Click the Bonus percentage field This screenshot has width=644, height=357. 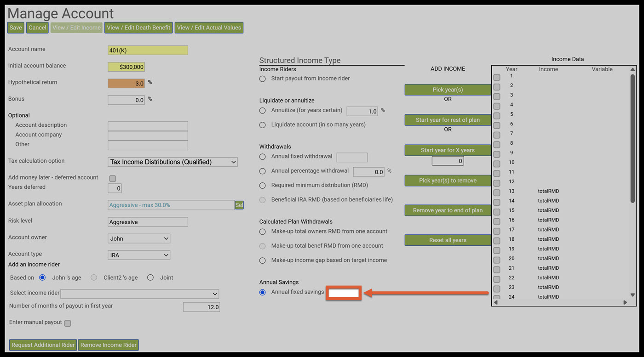coord(126,100)
